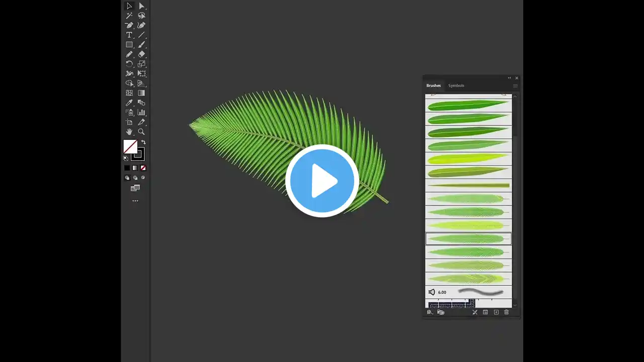Delete the selected brush

pos(507,312)
